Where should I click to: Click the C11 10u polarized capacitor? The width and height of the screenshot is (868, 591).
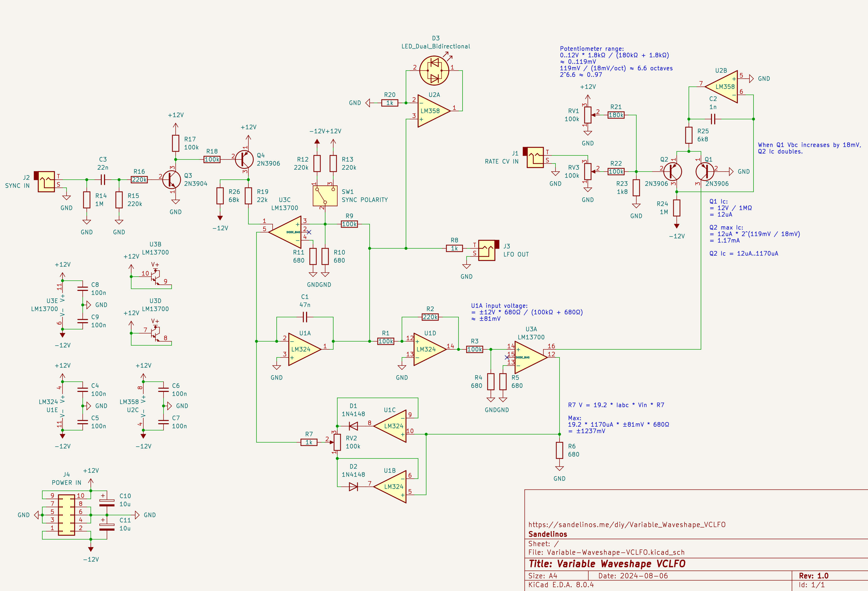pos(107,527)
